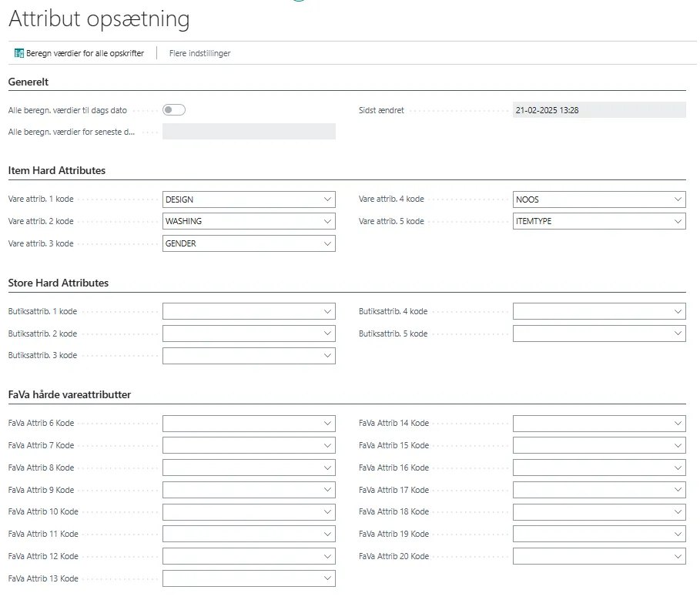Open dropdown showing WASHING value
The height and width of the screenshot is (610, 700).
click(327, 221)
